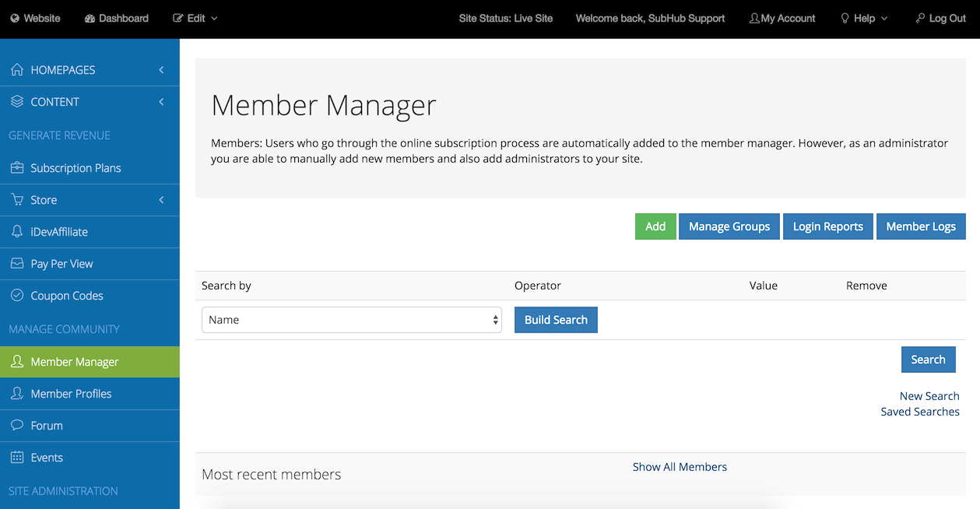Click the New Search link
This screenshot has width=980, height=509.
point(929,396)
